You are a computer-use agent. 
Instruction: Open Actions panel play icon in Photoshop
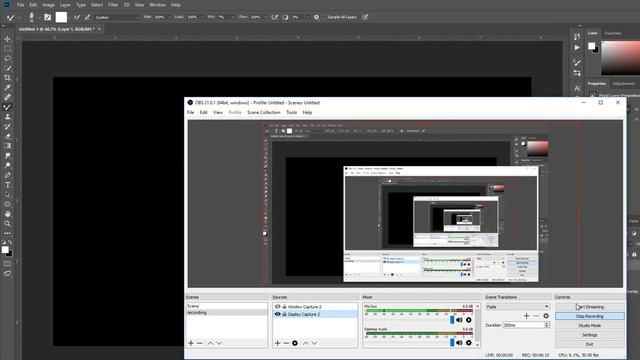(577, 47)
